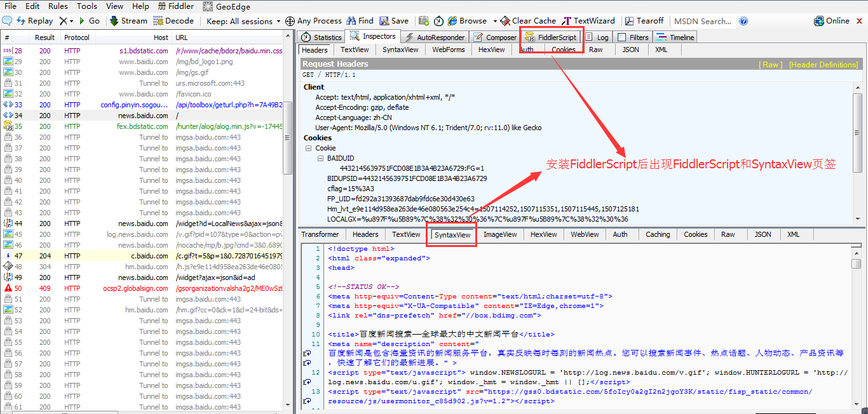Screen dimensions: 868x414
Task: Open the View menu
Action: click(x=115, y=6)
